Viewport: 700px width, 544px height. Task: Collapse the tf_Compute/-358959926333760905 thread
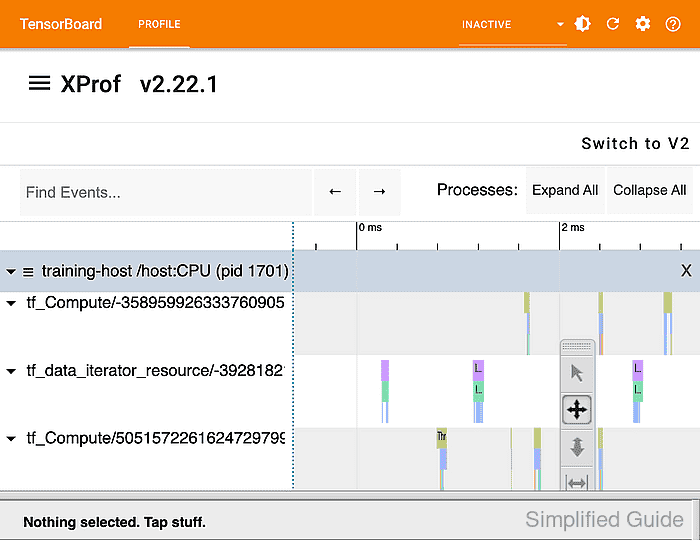pyautogui.click(x=11, y=303)
